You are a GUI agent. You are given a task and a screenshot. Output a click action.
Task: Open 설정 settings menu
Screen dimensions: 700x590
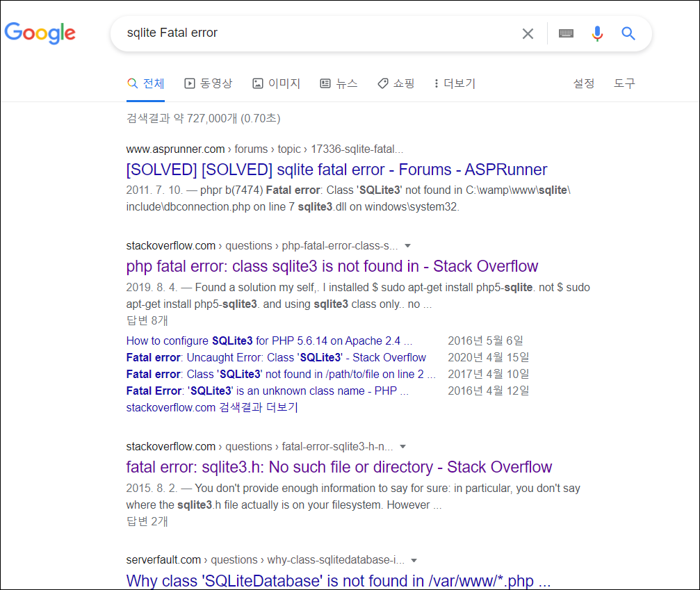coord(583,83)
